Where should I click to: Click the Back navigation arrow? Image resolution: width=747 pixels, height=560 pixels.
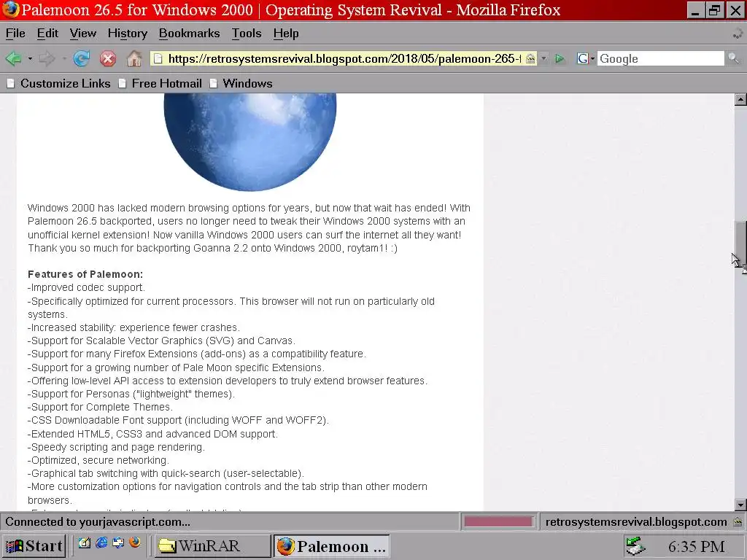pos(13,58)
